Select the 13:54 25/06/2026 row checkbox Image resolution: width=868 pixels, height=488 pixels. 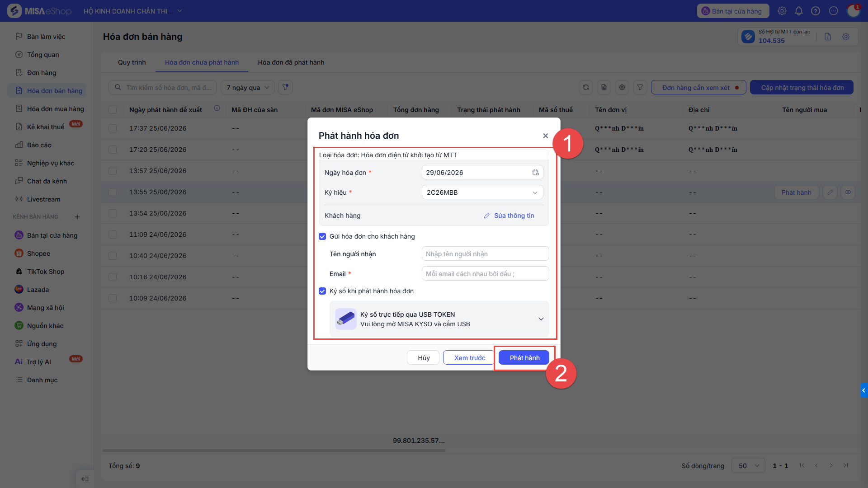point(113,213)
